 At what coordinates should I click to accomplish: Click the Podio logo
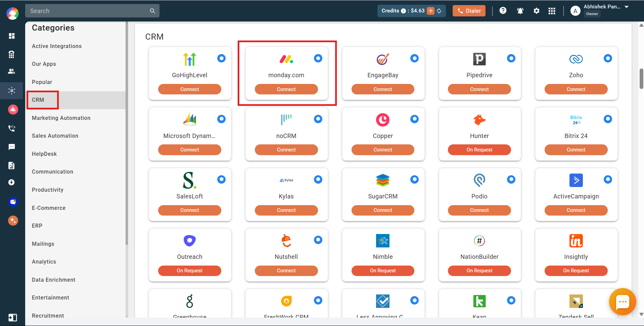[x=479, y=180]
